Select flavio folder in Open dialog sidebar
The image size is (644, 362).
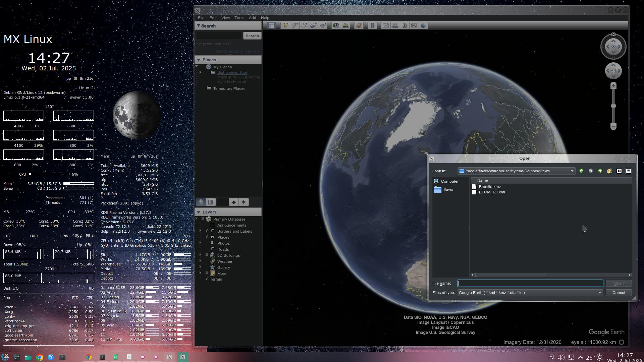444,189
